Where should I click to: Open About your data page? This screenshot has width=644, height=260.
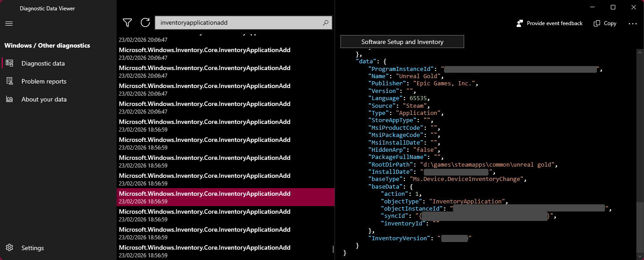[x=44, y=99]
